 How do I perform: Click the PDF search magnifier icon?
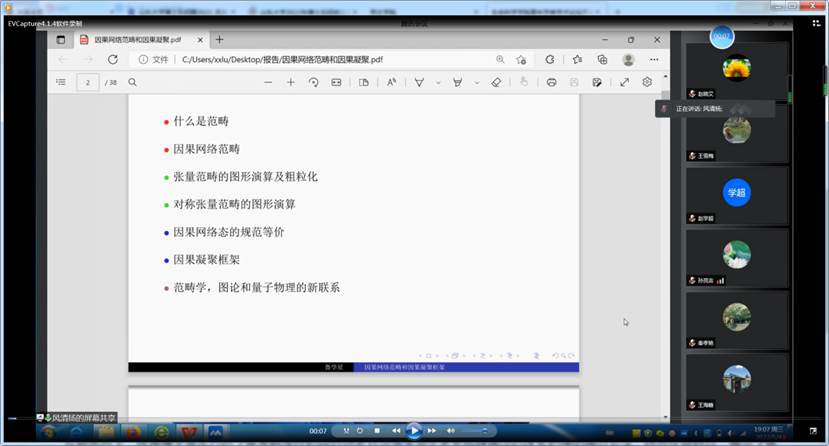[132, 82]
